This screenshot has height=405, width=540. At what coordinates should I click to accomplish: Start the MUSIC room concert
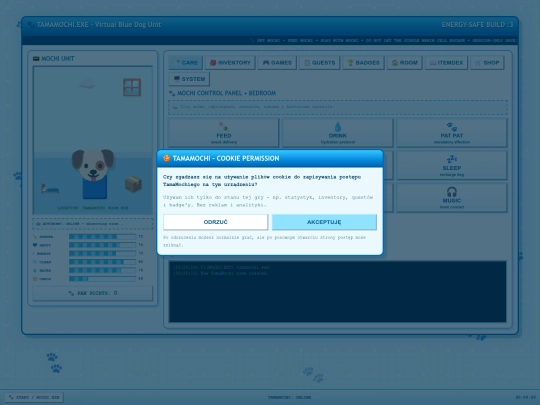pyautogui.click(x=451, y=198)
